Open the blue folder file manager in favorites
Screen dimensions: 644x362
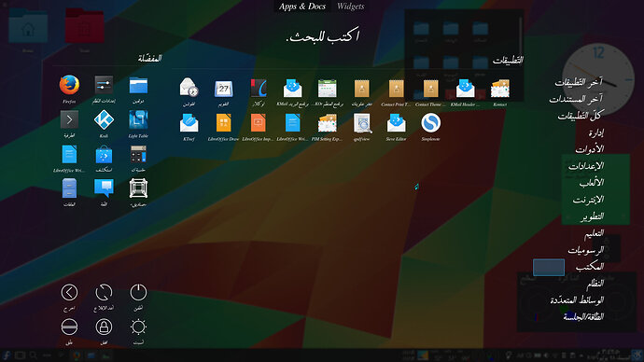[x=138, y=85]
